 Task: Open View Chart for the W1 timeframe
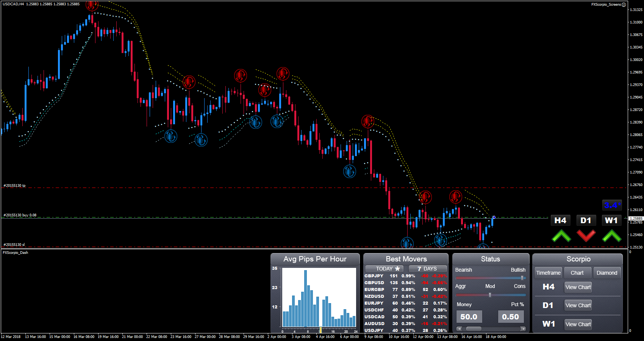pyautogui.click(x=578, y=324)
